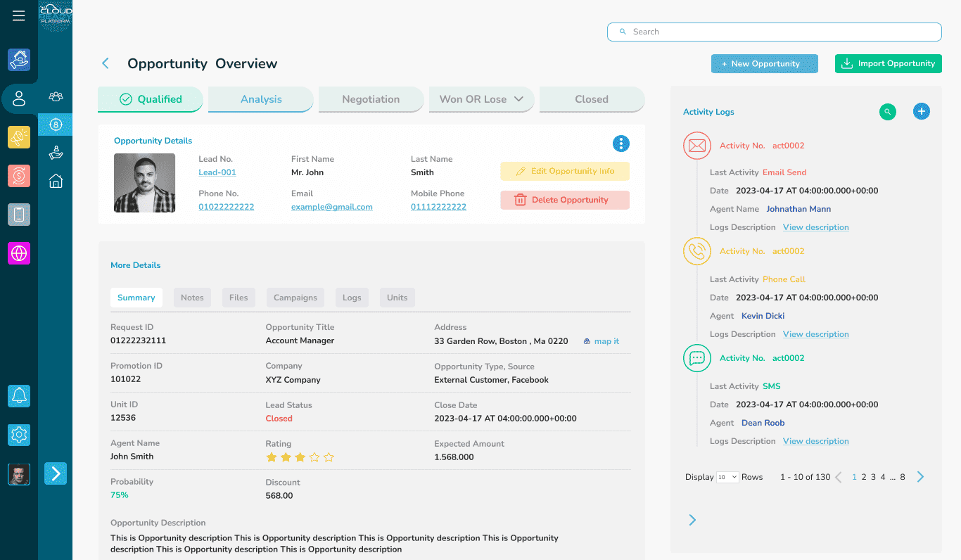
Task: Expand sidebar with blue arrow button
Action: pos(56,473)
